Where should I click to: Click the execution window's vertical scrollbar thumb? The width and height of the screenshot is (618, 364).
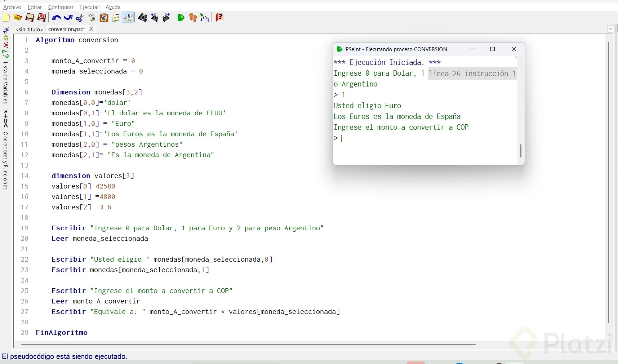tap(521, 151)
